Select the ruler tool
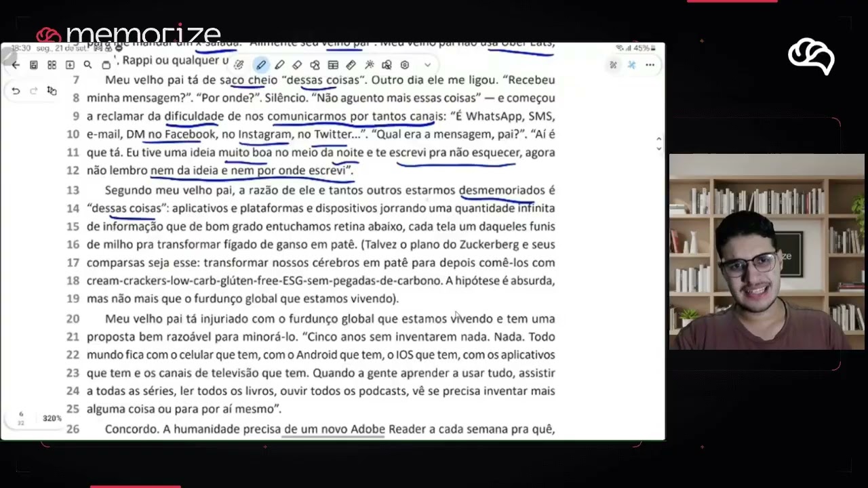The image size is (868, 488). coord(351,65)
